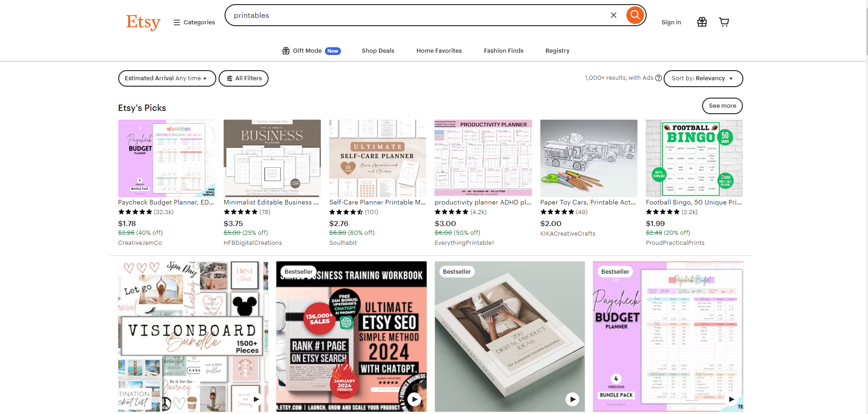Click the orange search magnifier button

pos(635,15)
